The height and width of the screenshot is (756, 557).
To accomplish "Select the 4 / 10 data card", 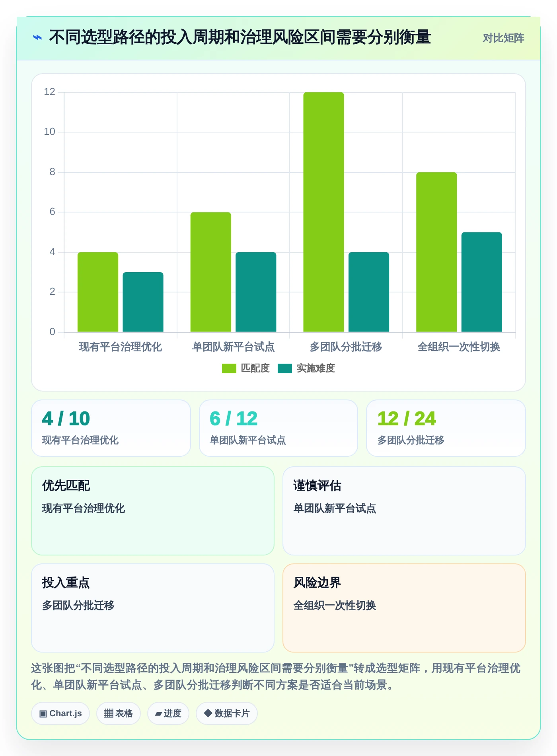I will pyautogui.click(x=111, y=428).
